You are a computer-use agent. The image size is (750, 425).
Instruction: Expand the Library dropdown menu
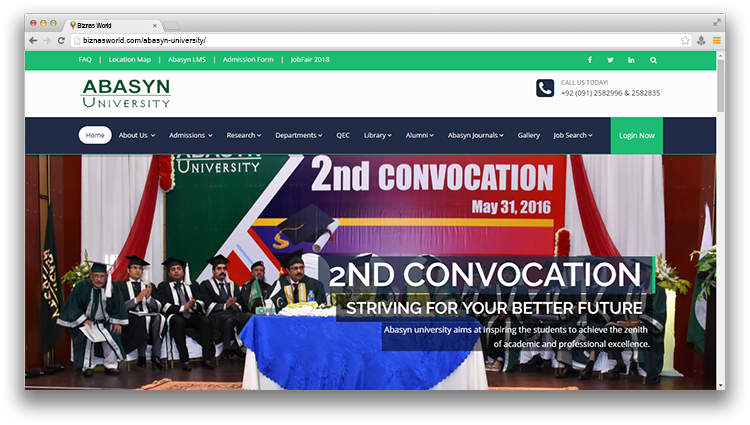pos(377,135)
